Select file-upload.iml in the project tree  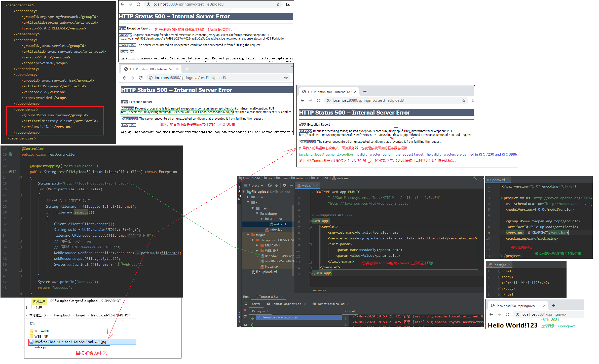click(264, 272)
